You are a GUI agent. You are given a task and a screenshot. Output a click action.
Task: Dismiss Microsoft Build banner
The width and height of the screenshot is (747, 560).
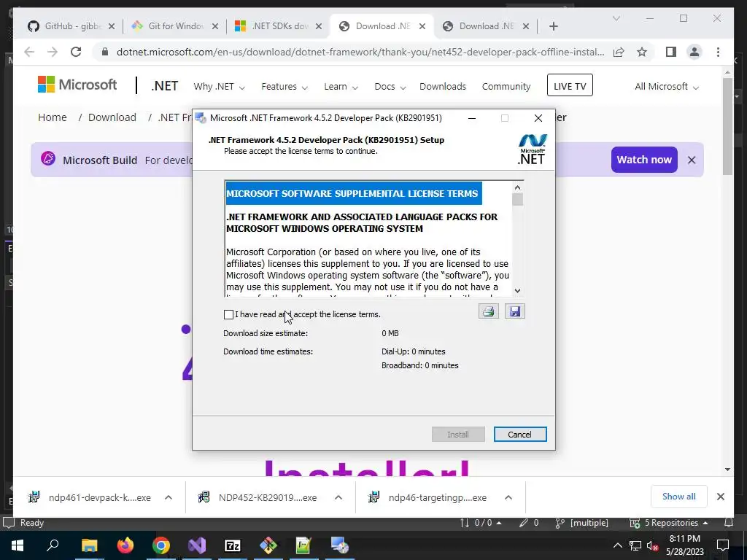click(x=692, y=160)
